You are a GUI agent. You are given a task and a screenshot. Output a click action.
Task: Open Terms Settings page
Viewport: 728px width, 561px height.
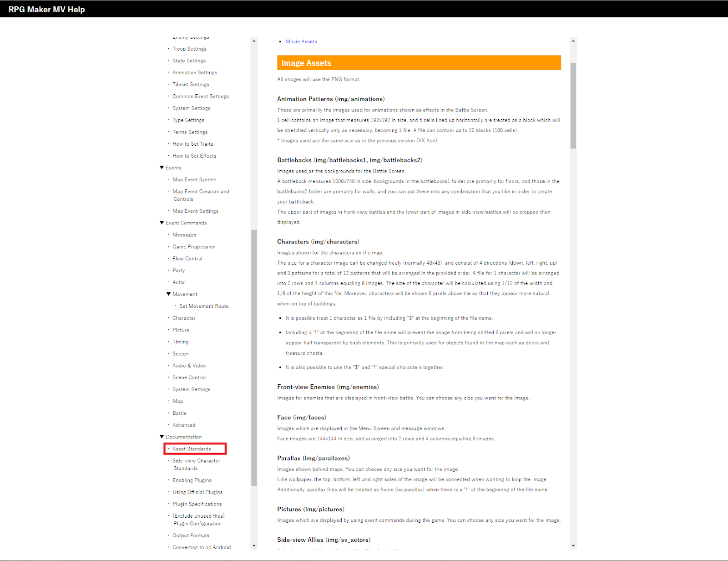[190, 132]
